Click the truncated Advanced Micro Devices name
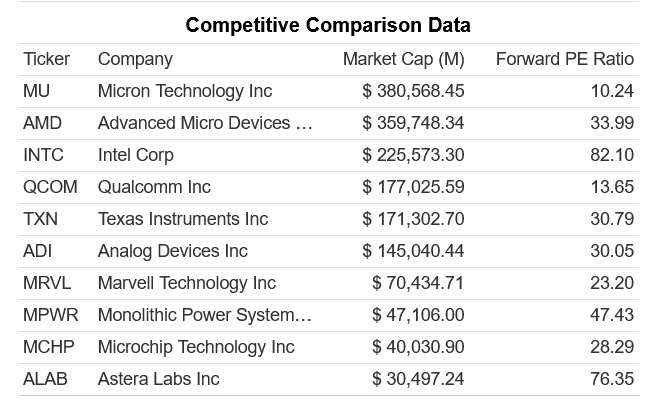Viewport: 647px width, 401px height. [x=205, y=123]
